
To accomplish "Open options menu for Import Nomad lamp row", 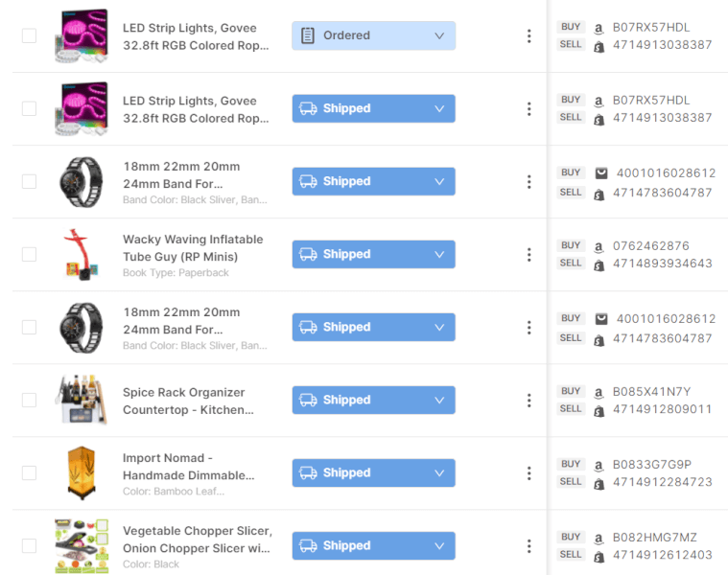I will pos(528,472).
